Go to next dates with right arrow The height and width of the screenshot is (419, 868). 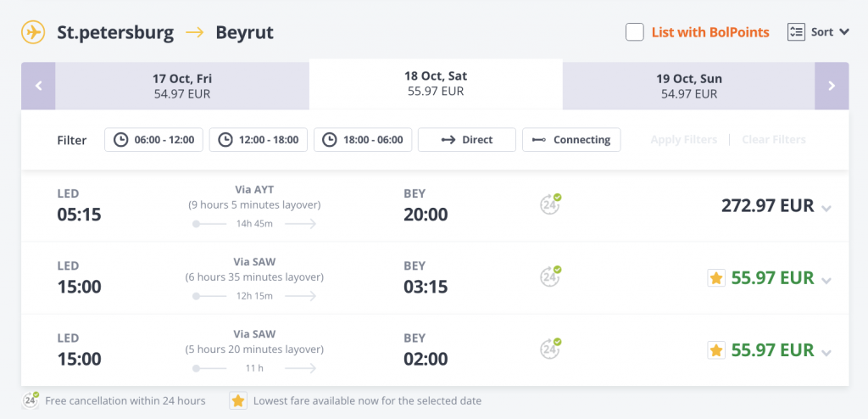click(832, 86)
